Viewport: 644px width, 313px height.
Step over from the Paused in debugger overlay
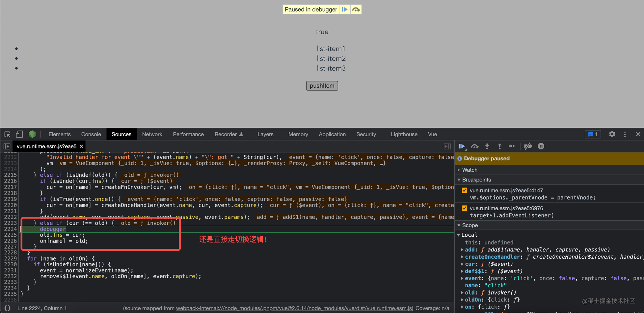coord(356,10)
